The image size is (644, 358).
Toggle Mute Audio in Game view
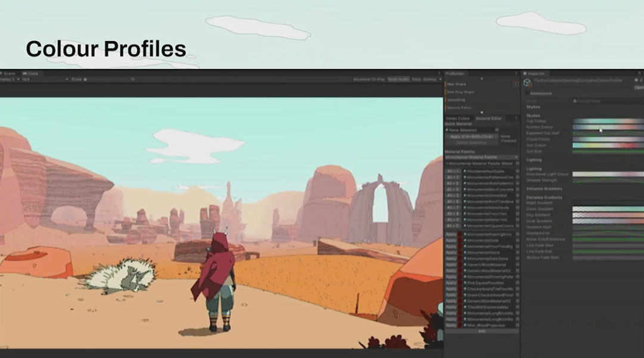click(x=398, y=79)
